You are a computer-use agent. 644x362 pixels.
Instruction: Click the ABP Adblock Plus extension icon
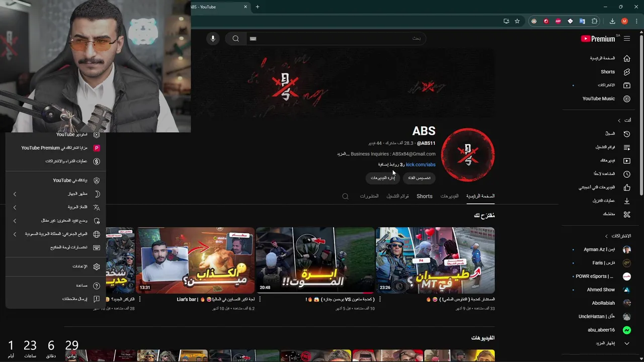tap(558, 21)
